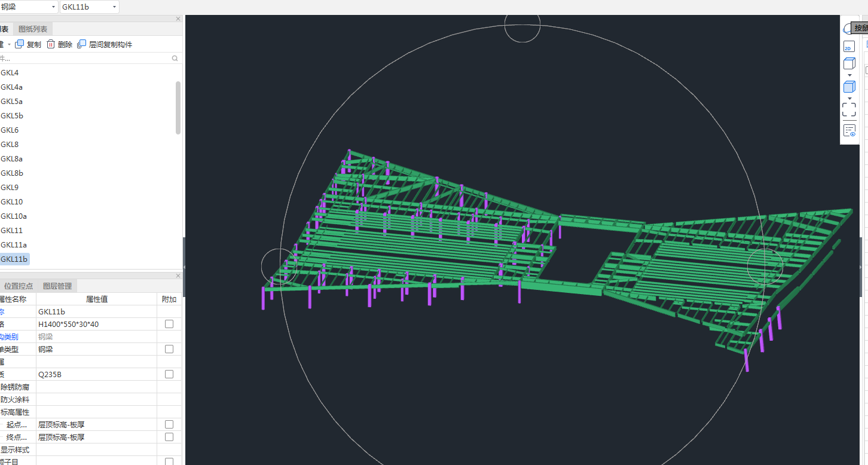868x465 pixels.
Task: Click the search magnifier icon in component search
Action: tap(175, 59)
